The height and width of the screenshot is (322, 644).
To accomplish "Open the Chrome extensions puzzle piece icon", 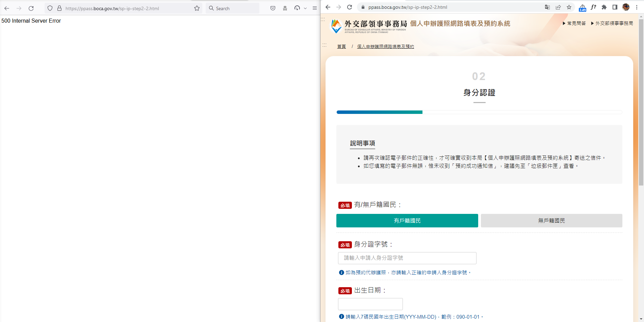I will pyautogui.click(x=604, y=7).
